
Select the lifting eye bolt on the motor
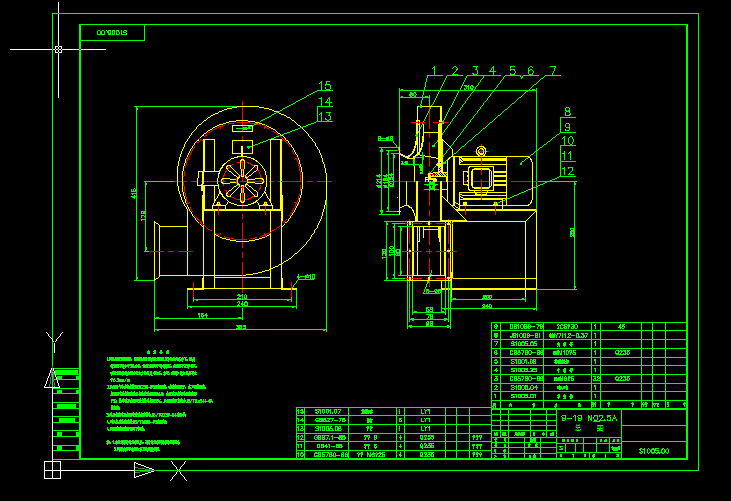pyautogui.click(x=481, y=151)
